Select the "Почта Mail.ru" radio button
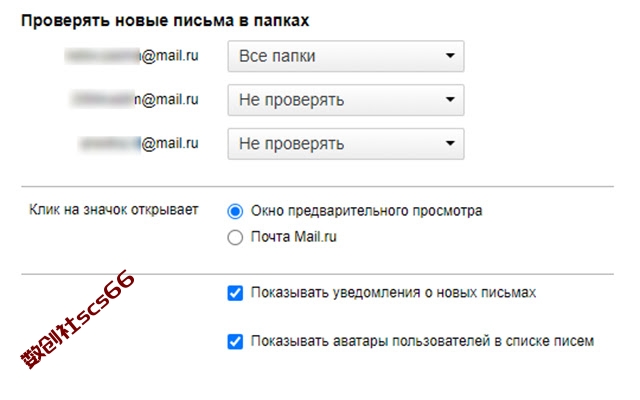The width and height of the screenshot is (640, 400). tap(235, 237)
